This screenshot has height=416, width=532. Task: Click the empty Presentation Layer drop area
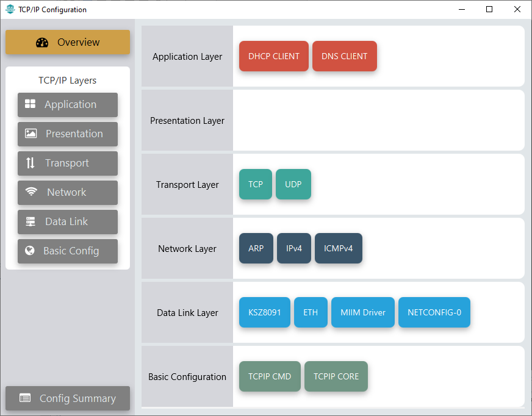point(379,120)
